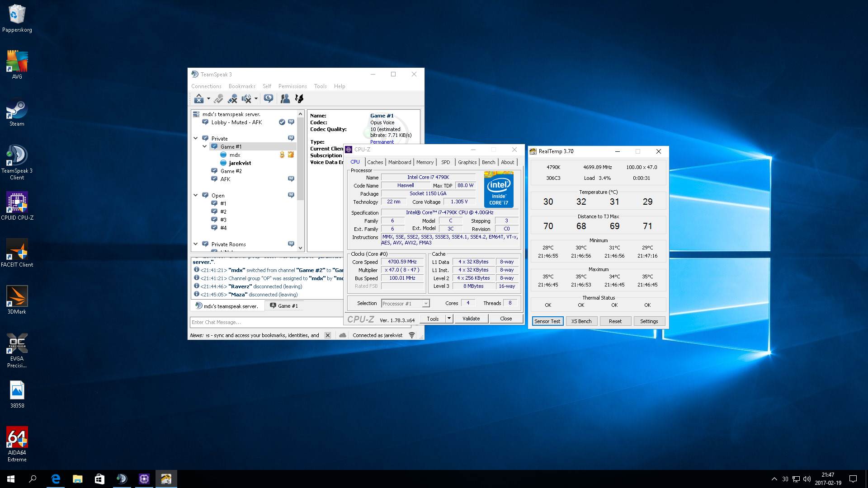868x488 pixels.
Task: Click the Validate button in CPU-Z
Action: (x=471, y=319)
